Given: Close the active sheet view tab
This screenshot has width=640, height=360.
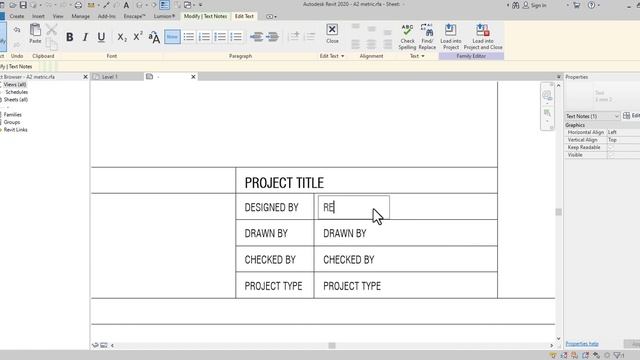Looking at the screenshot, I should click(x=193, y=77).
